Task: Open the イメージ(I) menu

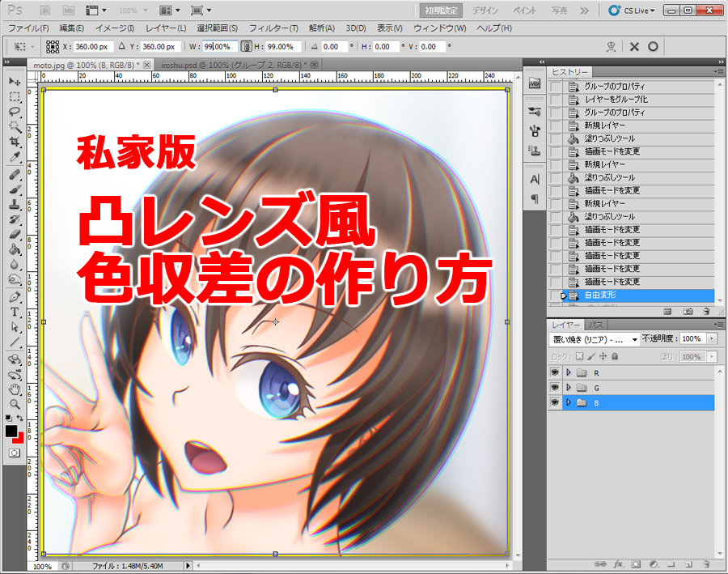Action: pyautogui.click(x=115, y=28)
